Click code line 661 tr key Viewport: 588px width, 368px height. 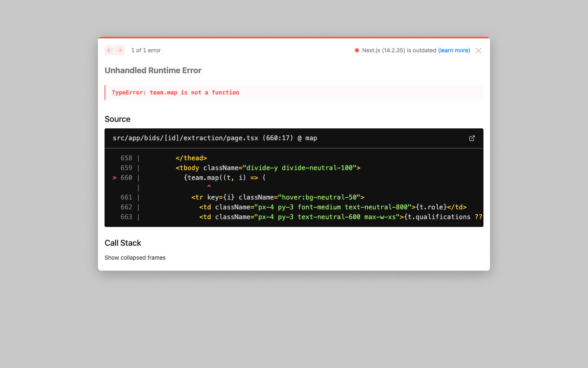tap(278, 197)
